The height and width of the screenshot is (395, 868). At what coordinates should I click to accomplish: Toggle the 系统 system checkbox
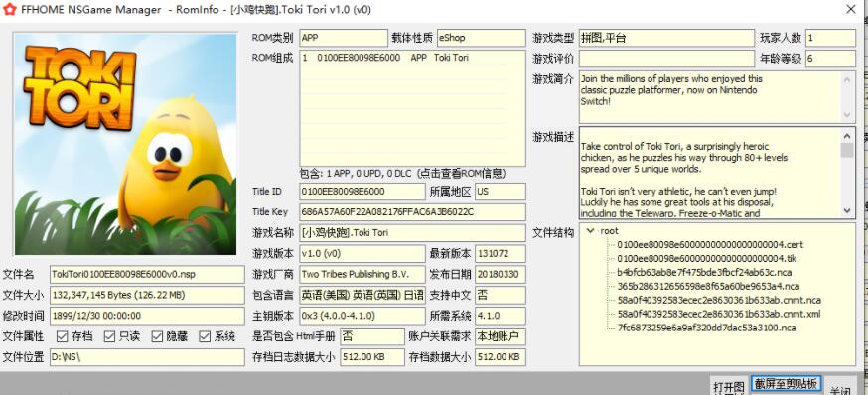pyautogui.click(x=206, y=336)
